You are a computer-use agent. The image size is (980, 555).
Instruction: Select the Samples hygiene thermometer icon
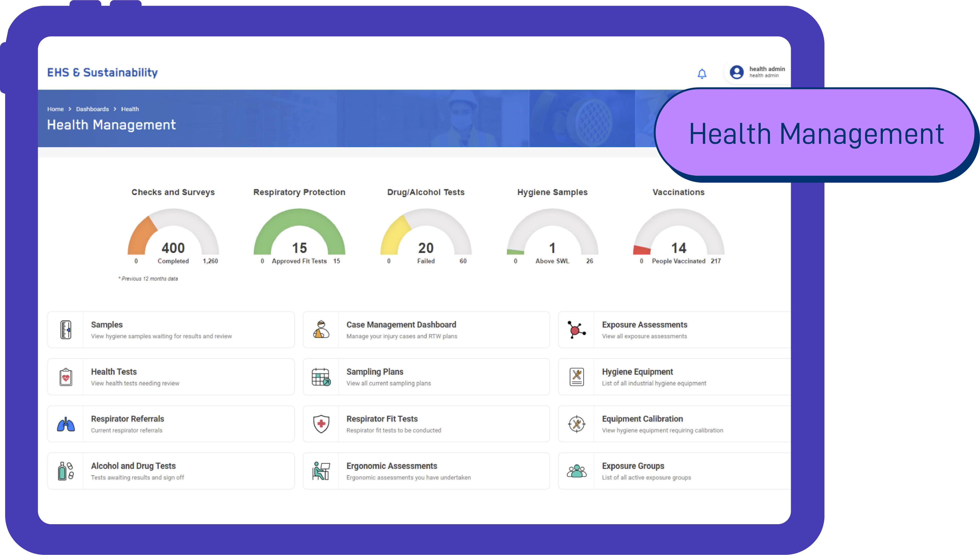point(66,330)
